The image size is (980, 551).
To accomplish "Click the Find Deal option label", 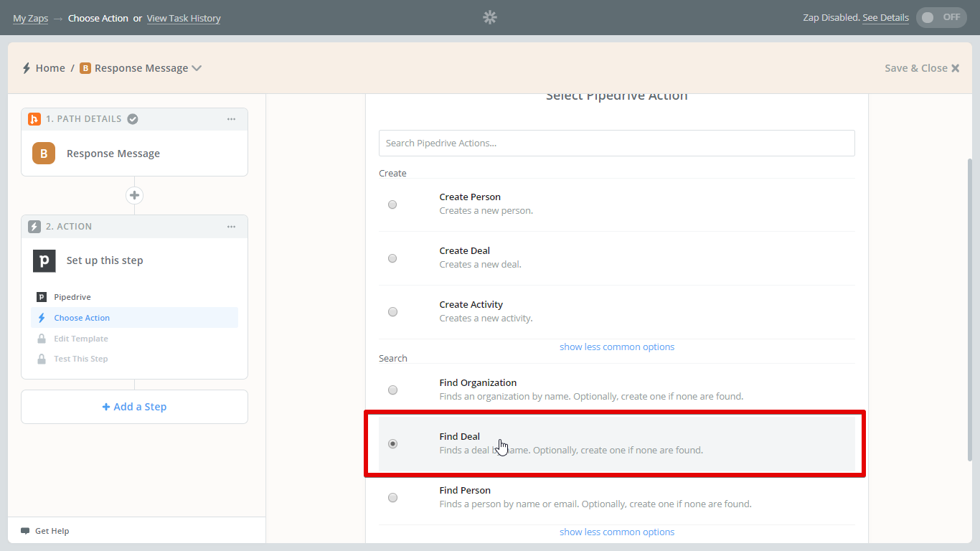I will click(460, 437).
